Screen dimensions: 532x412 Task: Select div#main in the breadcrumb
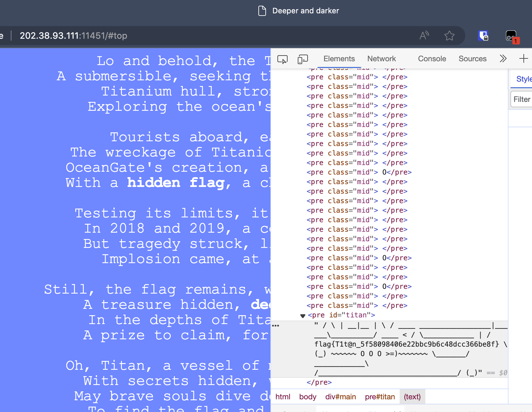coord(341,397)
